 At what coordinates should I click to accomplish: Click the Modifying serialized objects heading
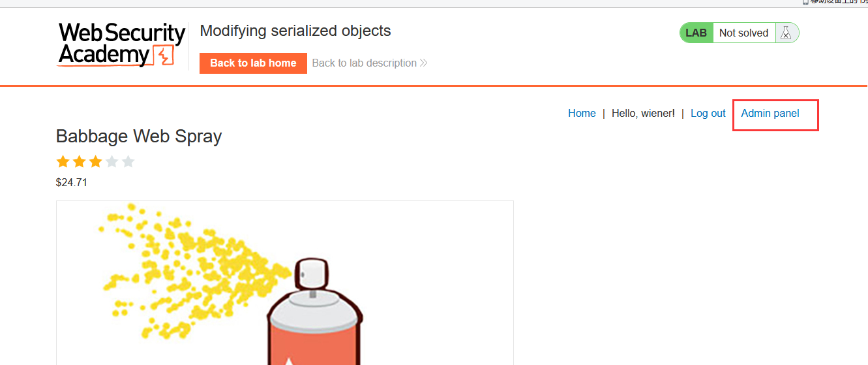click(x=295, y=31)
